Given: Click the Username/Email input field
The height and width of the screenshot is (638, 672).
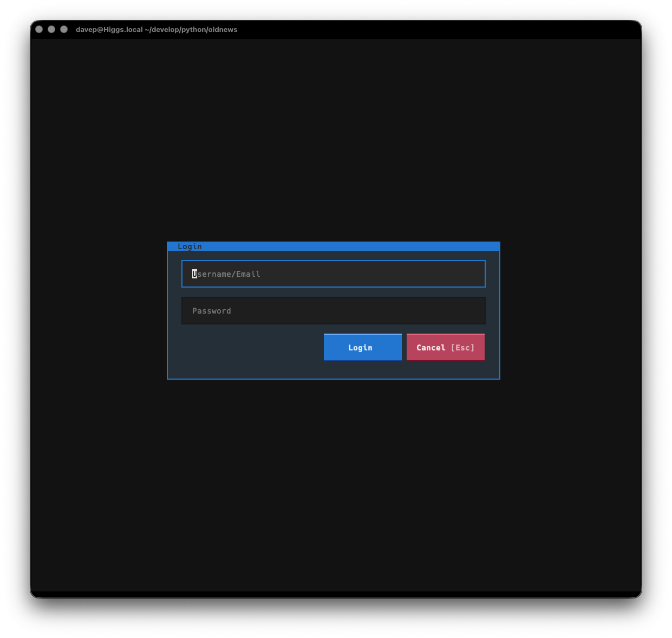Looking at the screenshot, I should pos(333,274).
